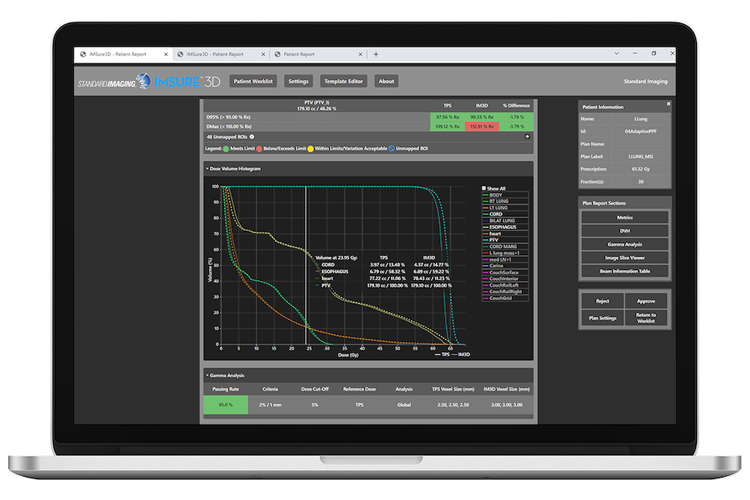This screenshot has height=500, width=750.
Task: Open the Settings menu
Action: pos(298,81)
